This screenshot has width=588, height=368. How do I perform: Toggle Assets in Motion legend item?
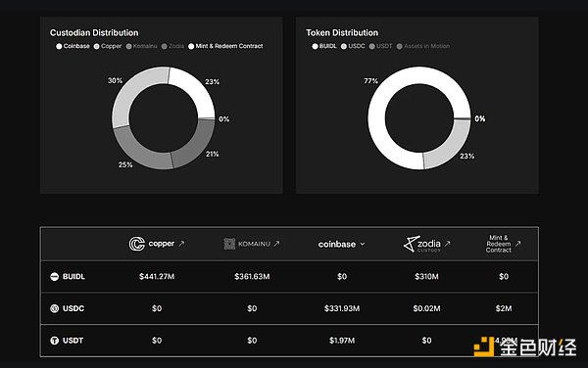(423, 46)
